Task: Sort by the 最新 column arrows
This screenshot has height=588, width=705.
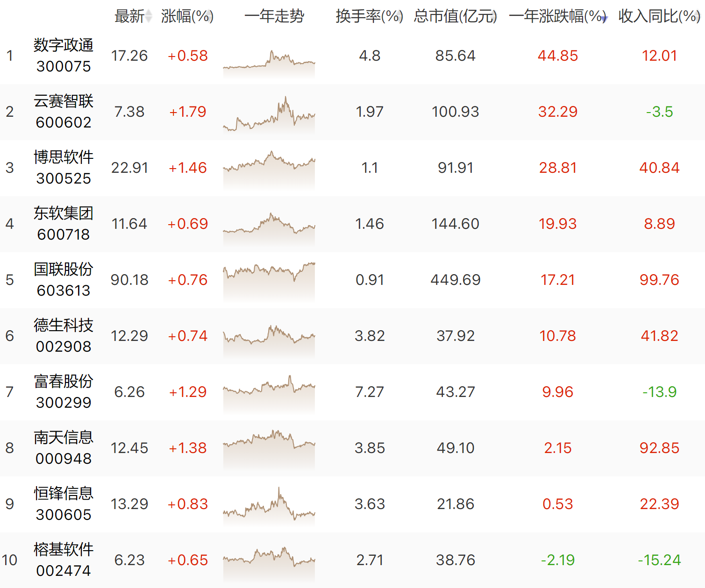Action: pos(149,16)
